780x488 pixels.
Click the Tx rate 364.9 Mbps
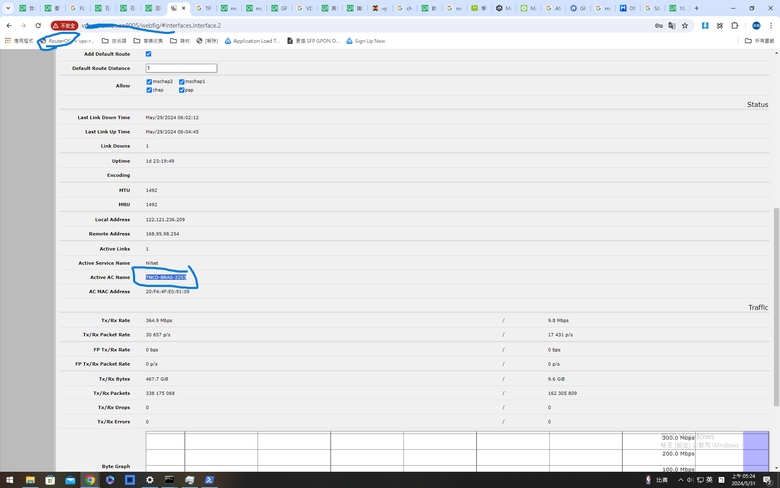point(159,321)
